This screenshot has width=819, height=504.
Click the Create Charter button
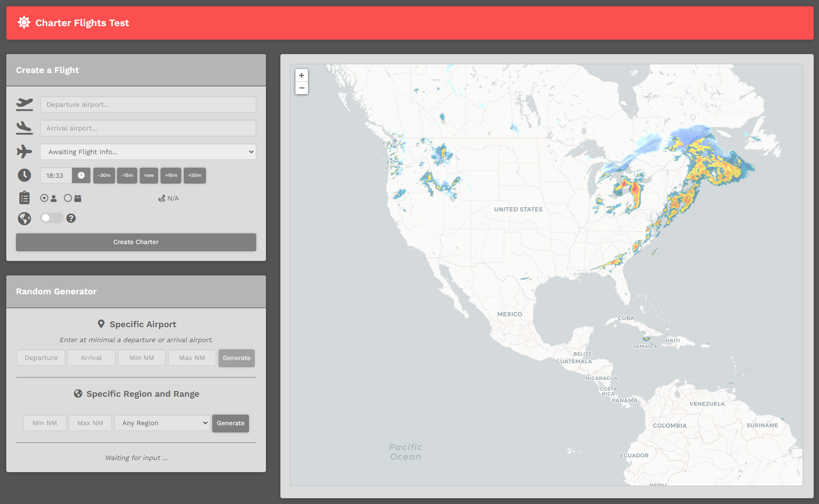tap(136, 242)
